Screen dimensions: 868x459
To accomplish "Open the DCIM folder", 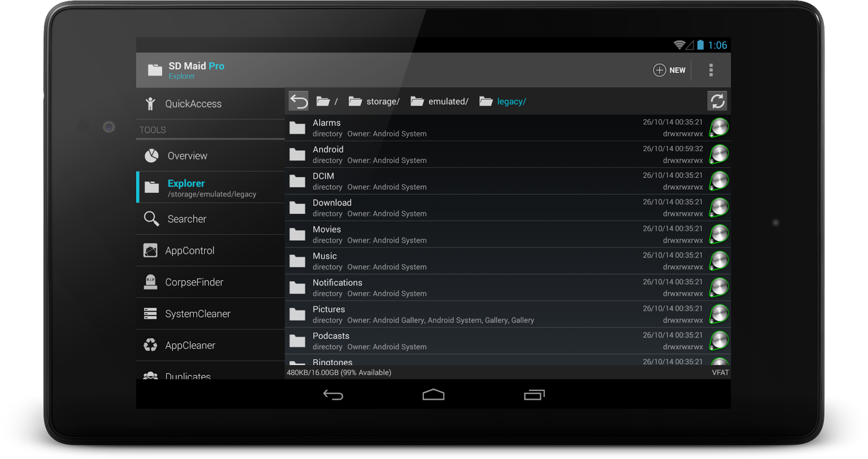I will 507,181.
